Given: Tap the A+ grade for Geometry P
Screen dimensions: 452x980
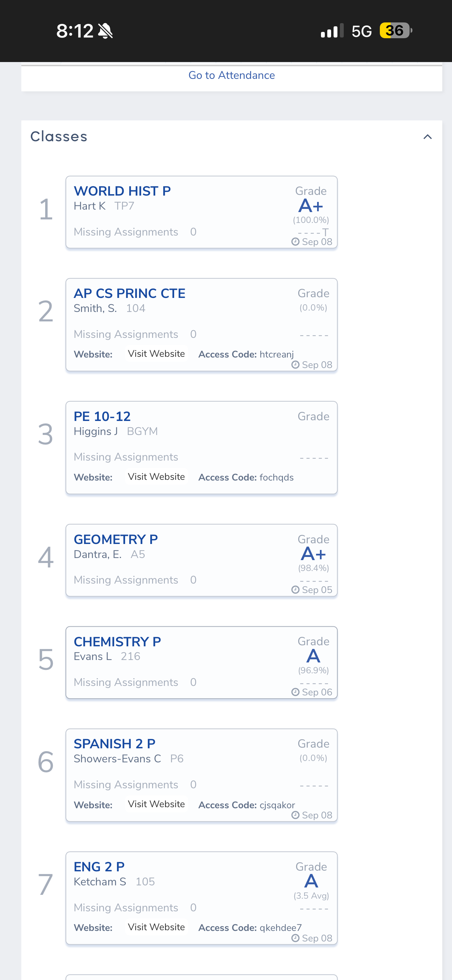Looking at the screenshot, I should pos(313,554).
